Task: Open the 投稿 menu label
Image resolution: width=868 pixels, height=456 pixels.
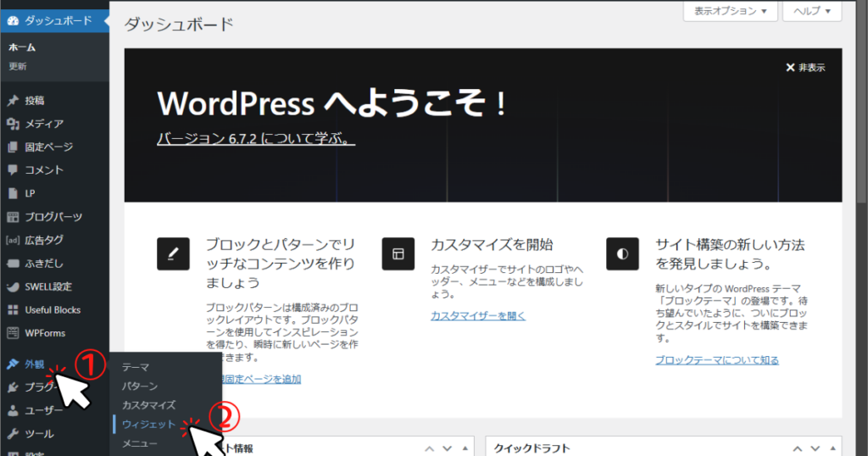Action: click(x=34, y=101)
